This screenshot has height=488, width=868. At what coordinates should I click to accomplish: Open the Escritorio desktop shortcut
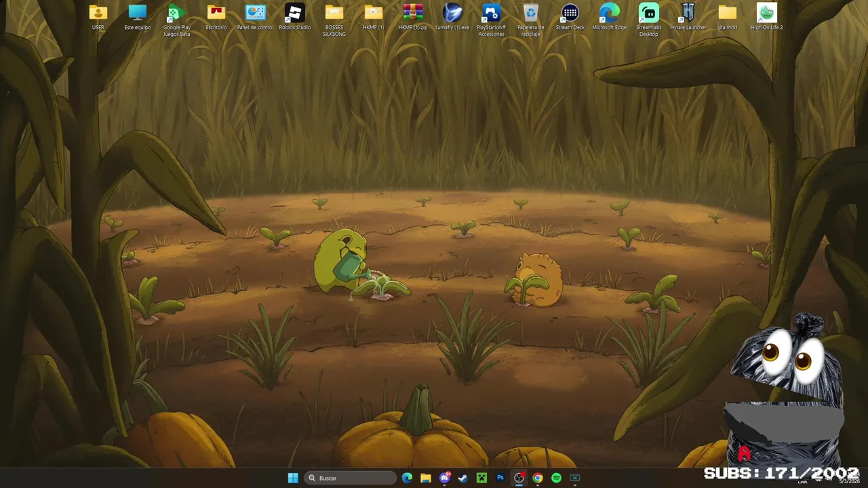pos(216,18)
